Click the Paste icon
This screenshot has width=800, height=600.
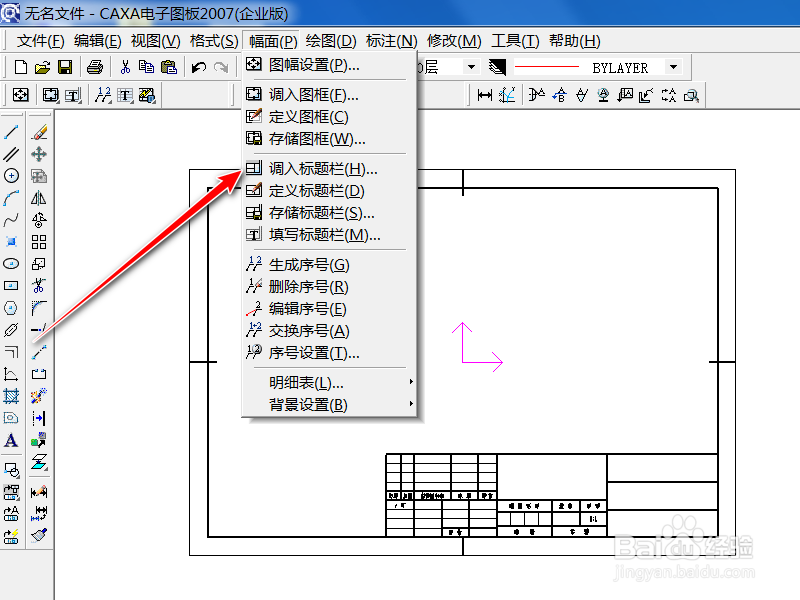click(x=170, y=66)
